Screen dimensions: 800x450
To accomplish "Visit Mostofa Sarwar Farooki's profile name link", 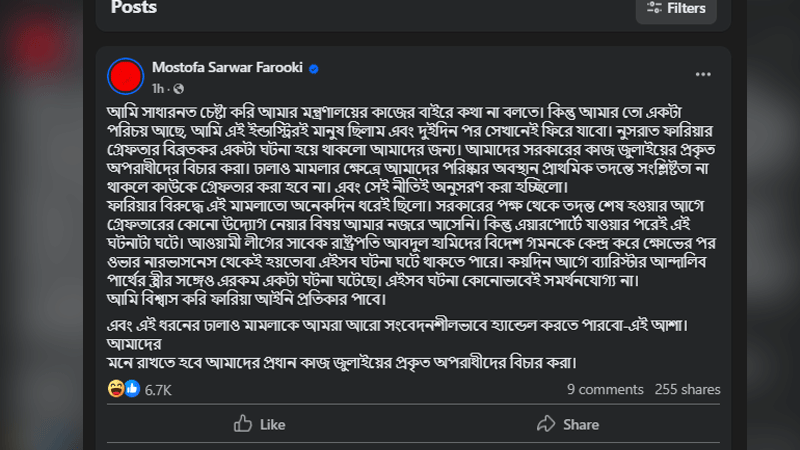I will pos(227,68).
